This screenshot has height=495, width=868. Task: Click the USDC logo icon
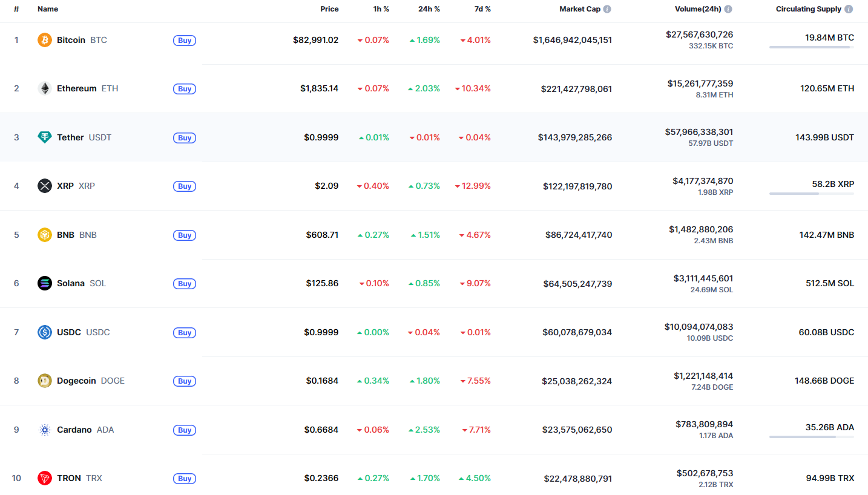pyautogui.click(x=45, y=332)
